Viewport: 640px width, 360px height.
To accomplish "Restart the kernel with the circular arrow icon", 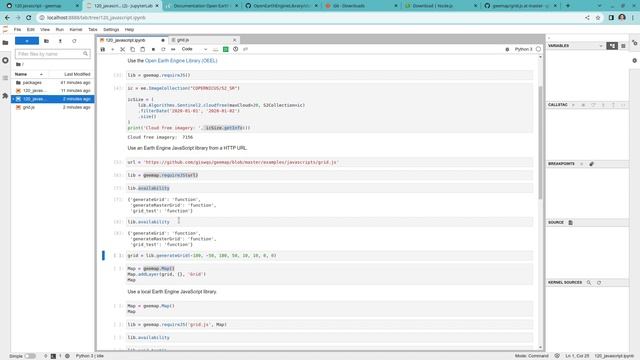I will [163, 49].
